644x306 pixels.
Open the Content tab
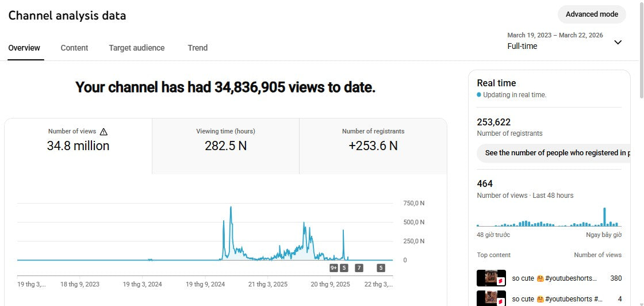click(x=74, y=48)
